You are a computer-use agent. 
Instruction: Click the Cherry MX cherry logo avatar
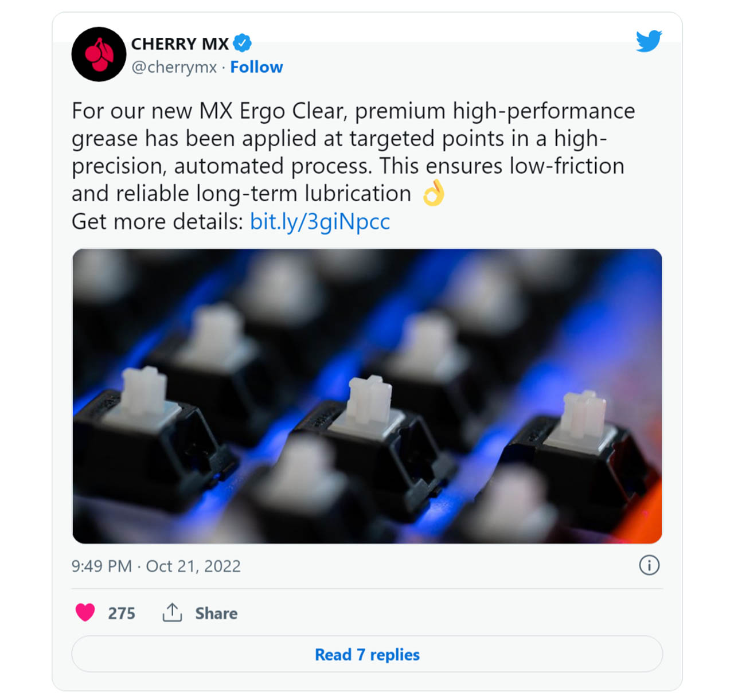click(x=99, y=54)
